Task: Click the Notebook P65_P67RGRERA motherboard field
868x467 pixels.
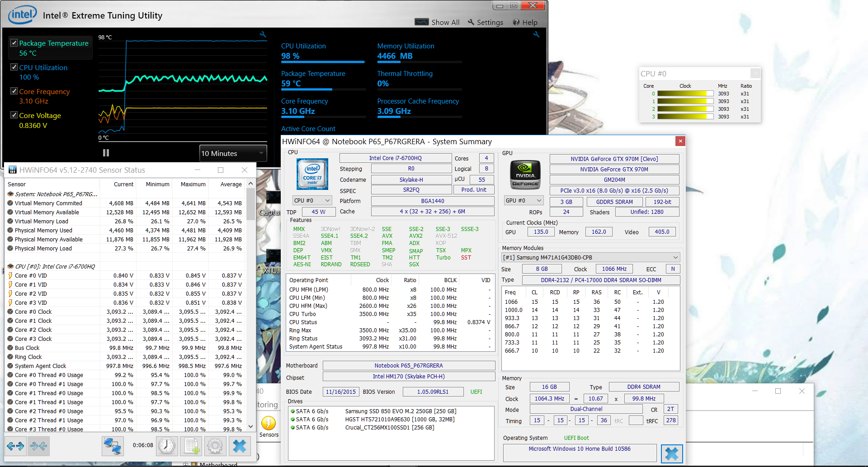Action: pos(409,366)
